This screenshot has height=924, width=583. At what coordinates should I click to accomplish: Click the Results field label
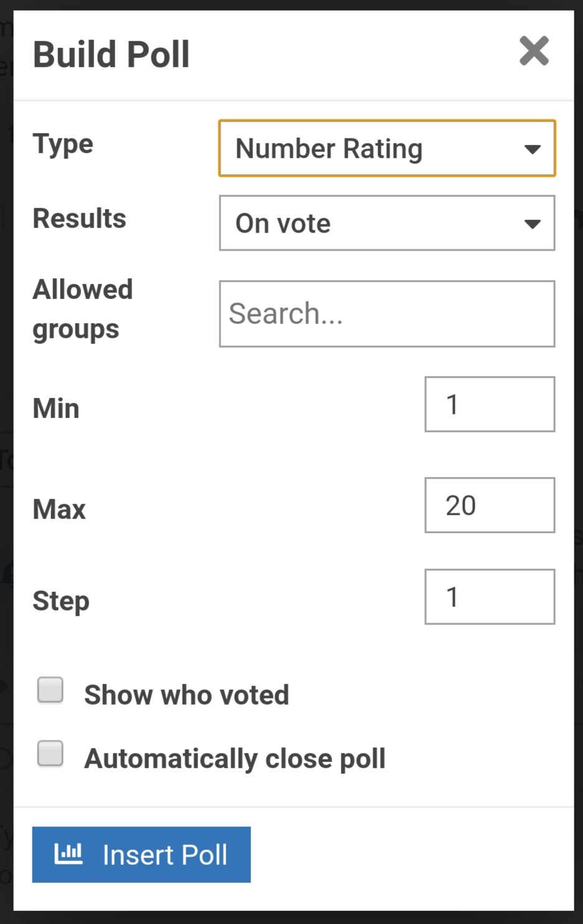click(79, 219)
